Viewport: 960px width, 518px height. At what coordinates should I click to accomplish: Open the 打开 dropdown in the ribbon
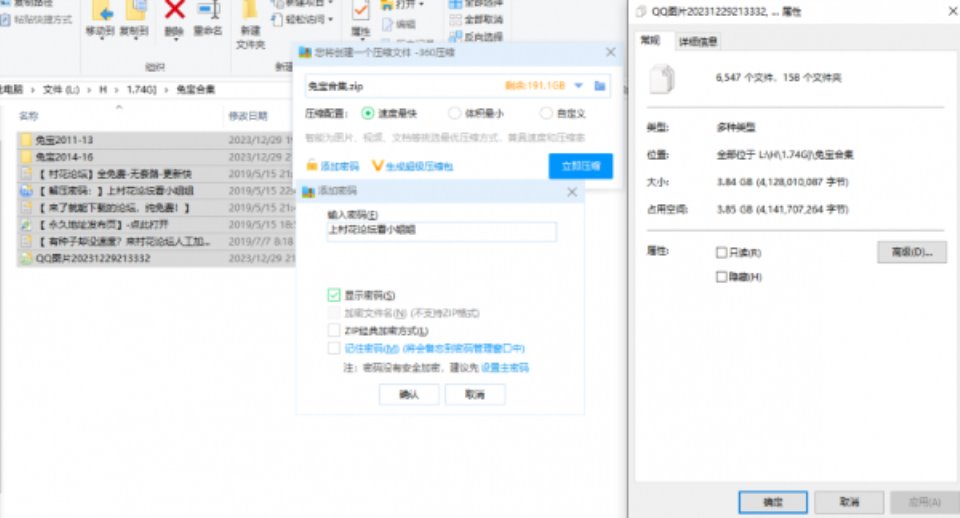coord(402,5)
